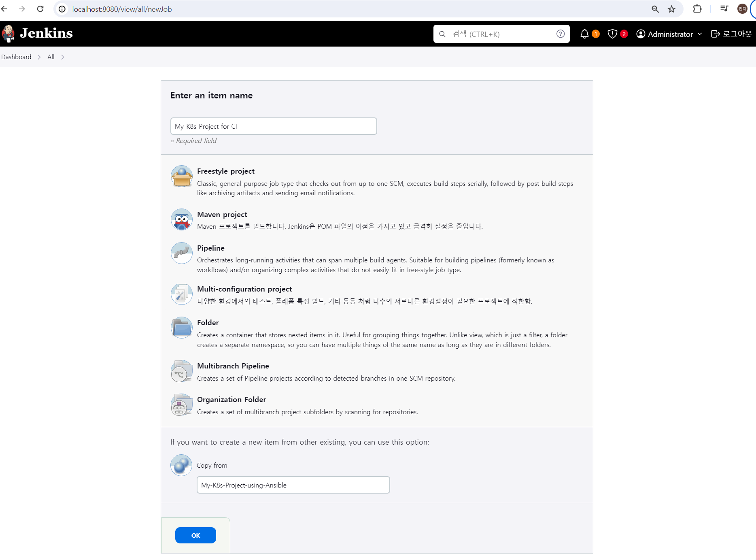
Task: Choose Multi-configuration project title
Action: pyautogui.click(x=244, y=289)
